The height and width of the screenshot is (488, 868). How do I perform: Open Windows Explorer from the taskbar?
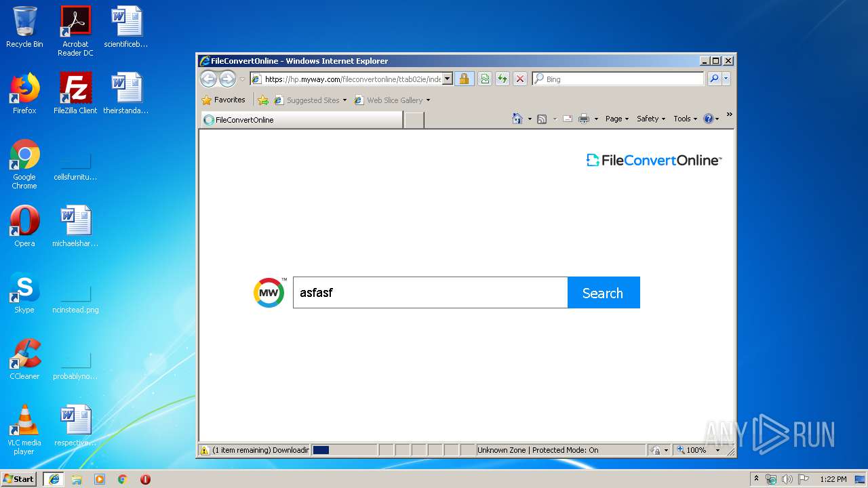coord(77,479)
